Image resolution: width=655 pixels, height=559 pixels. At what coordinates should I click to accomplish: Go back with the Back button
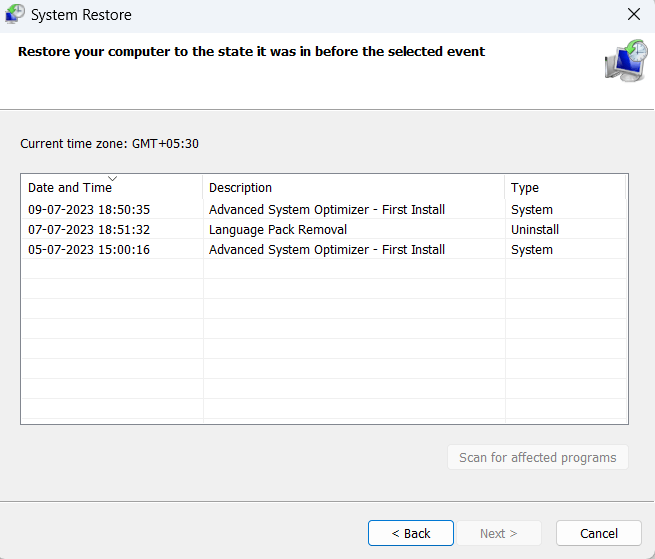411,533
